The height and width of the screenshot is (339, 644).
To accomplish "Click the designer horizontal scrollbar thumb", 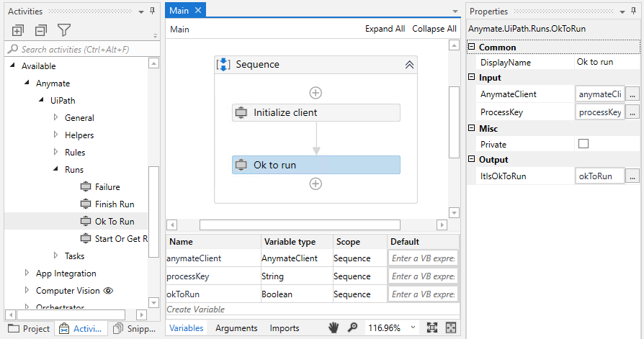I will pos(300,225).
